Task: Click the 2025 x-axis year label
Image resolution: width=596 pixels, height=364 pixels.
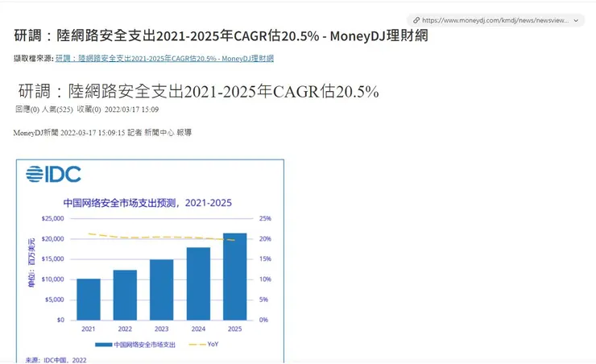Action: pos(235,329)
